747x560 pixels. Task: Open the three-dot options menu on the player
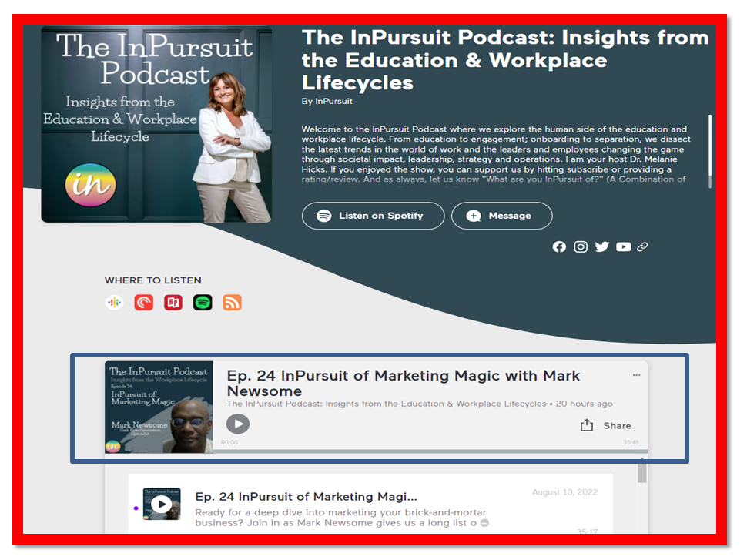636,375
